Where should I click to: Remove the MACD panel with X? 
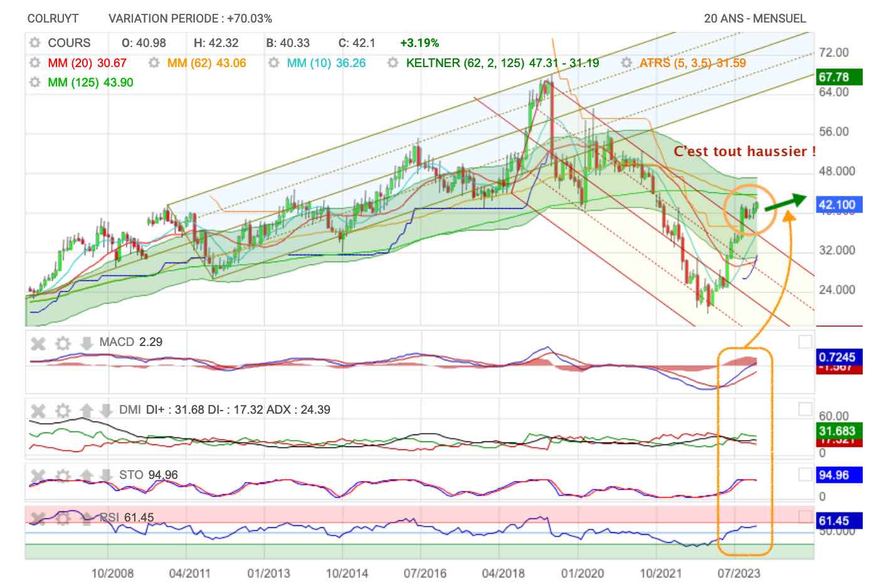(x=38, y=344)
